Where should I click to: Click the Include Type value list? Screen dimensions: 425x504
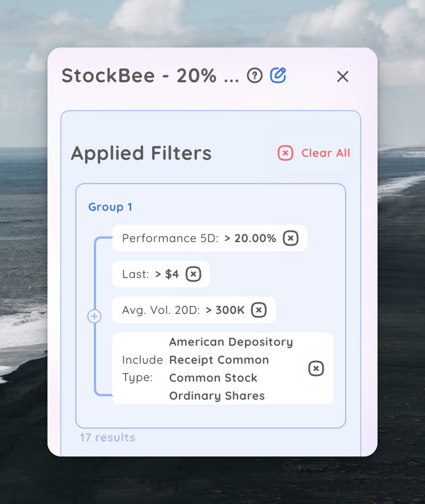(230, 368)
